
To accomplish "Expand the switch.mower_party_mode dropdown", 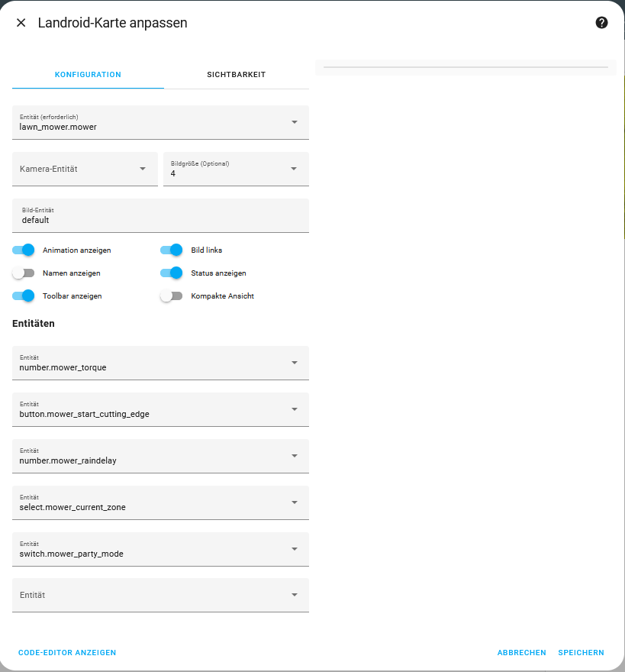I will click(x=295, y=549).
